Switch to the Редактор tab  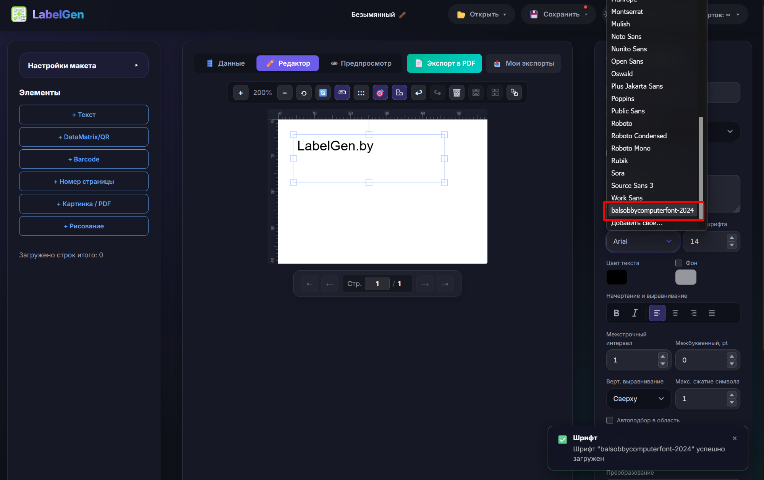(x=287, y=63)
